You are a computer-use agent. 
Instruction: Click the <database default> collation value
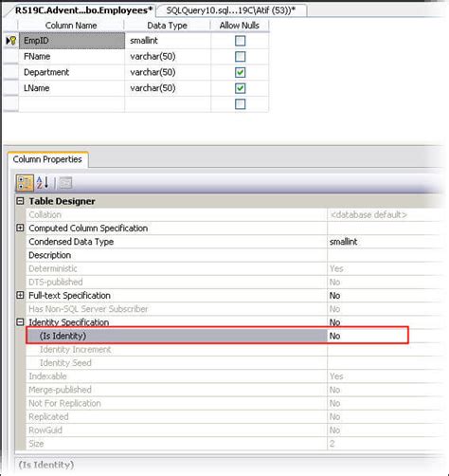tap(368, 214)
